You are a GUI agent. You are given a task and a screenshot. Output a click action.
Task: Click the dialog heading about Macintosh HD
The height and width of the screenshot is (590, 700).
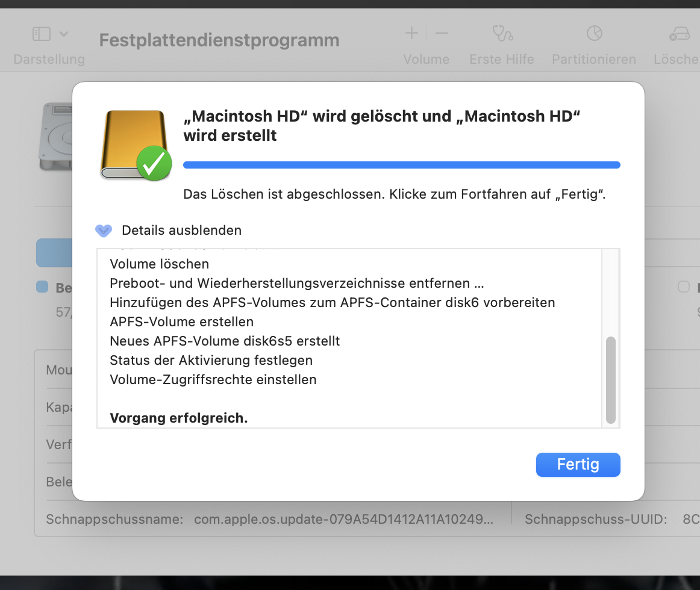(x=382, y=126)
